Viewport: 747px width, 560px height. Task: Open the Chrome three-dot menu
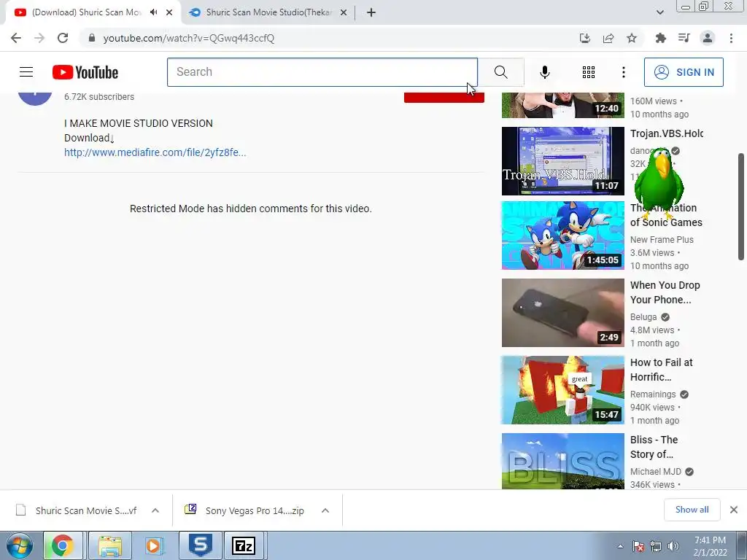point(731,38)
